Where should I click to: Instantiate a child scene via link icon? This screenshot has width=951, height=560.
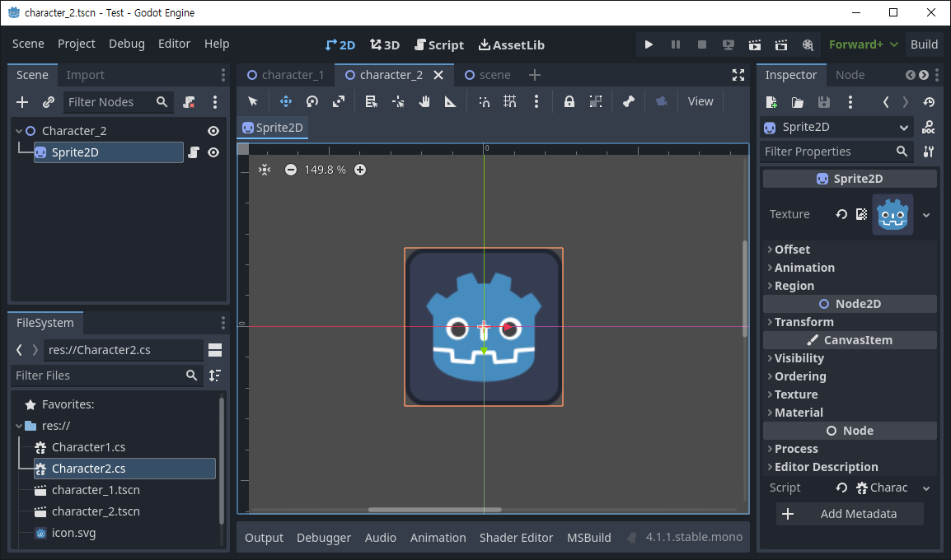click(x=49, y=102)
